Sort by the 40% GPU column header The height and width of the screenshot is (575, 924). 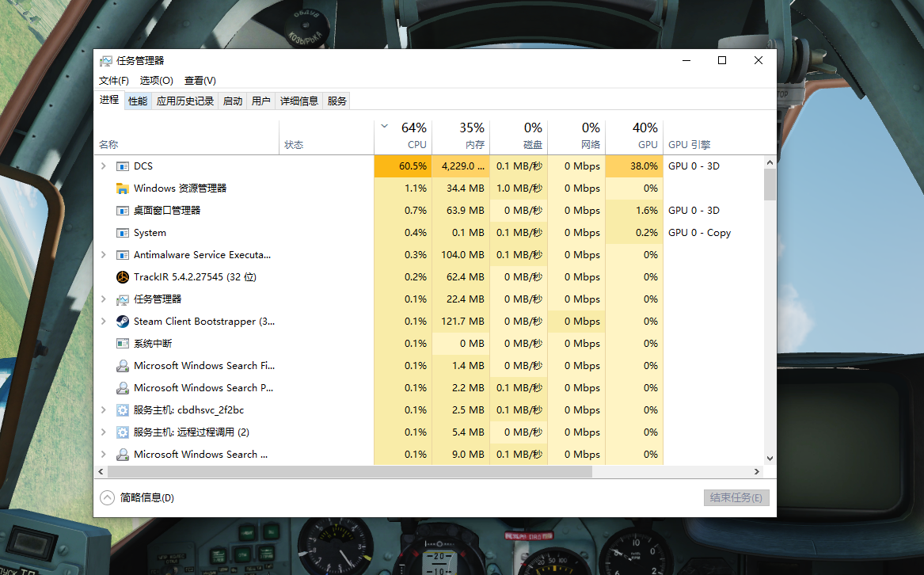coord(634,137)
